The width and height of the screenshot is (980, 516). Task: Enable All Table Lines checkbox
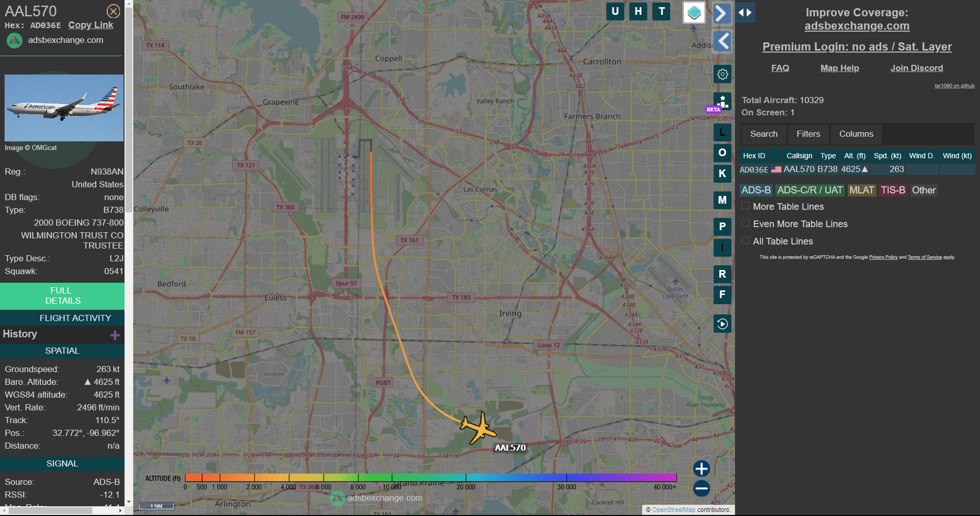(746, 240)
